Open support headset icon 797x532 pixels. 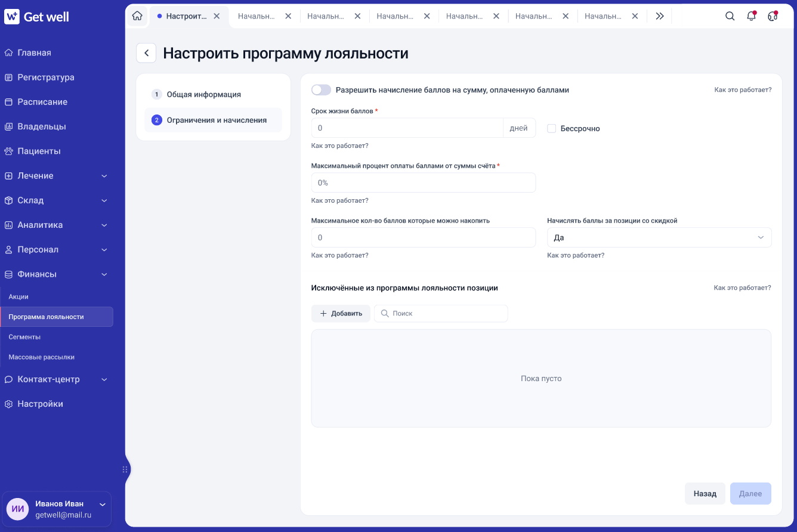point(773,16)
